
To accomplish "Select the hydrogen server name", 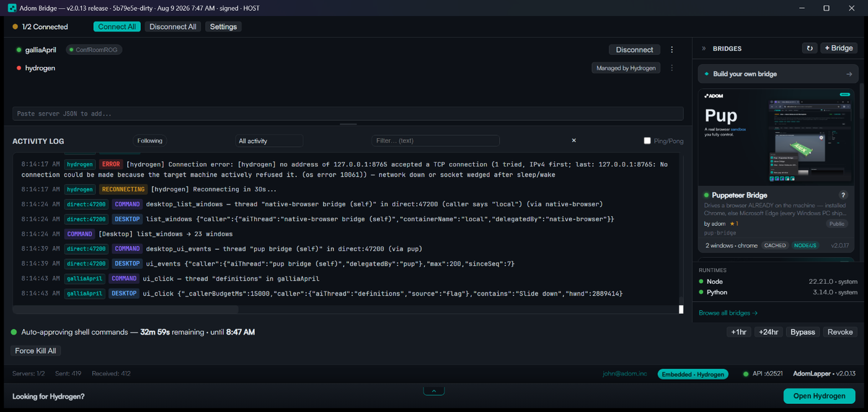I will click(x=40, y=68).
